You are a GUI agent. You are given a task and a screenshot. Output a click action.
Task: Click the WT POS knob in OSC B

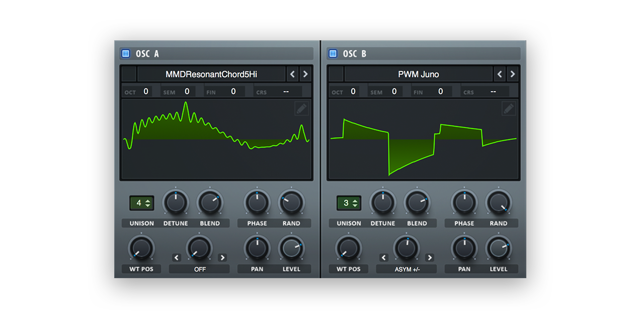349,248
